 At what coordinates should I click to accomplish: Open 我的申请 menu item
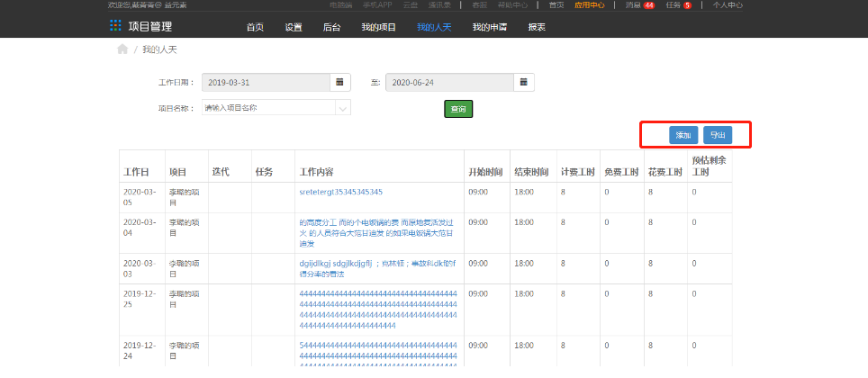tap(489, 27)
